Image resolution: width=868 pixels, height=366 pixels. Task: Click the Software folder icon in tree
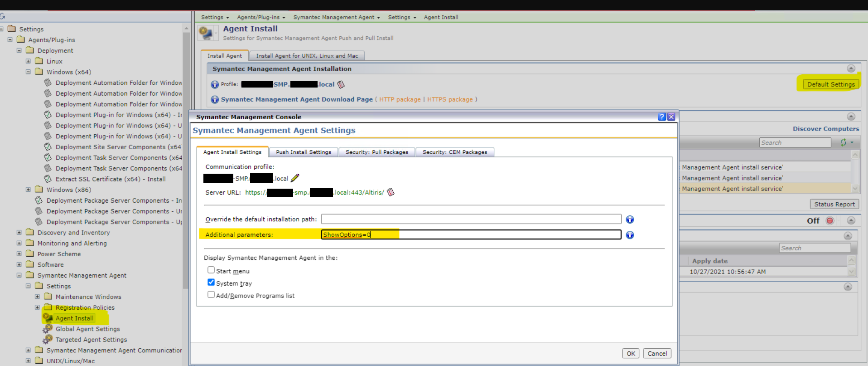pos(30,264)
